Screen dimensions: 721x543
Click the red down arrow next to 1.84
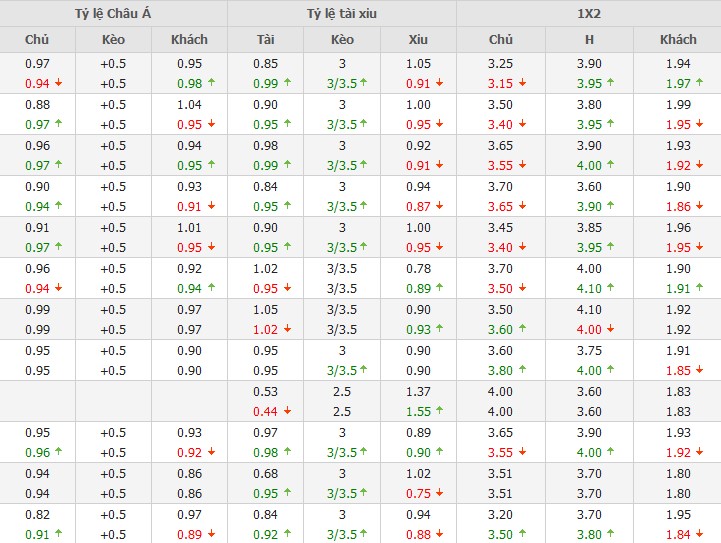click(698, 534)
